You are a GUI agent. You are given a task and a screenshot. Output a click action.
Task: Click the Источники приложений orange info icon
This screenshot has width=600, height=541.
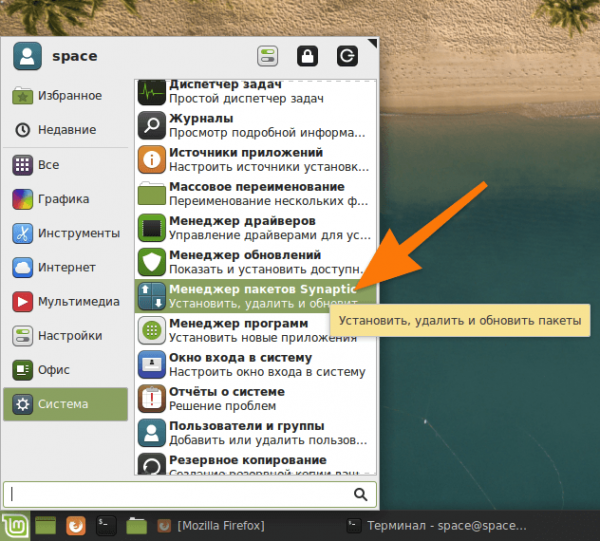[152, 160]
